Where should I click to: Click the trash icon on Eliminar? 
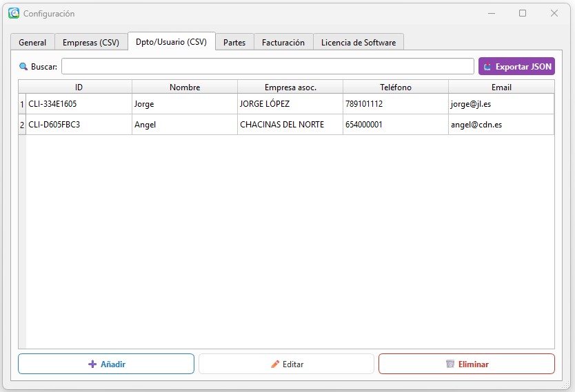(450, 364)
